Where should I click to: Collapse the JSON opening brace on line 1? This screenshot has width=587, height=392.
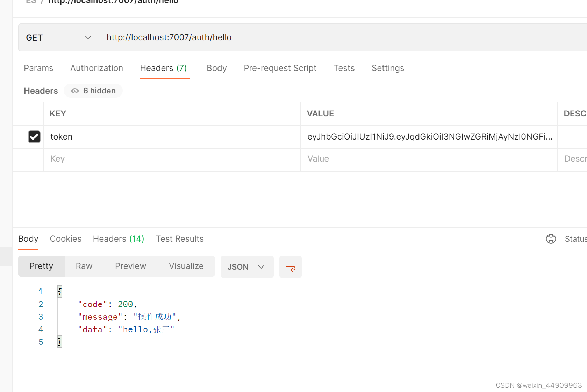(x=60, y=291)
